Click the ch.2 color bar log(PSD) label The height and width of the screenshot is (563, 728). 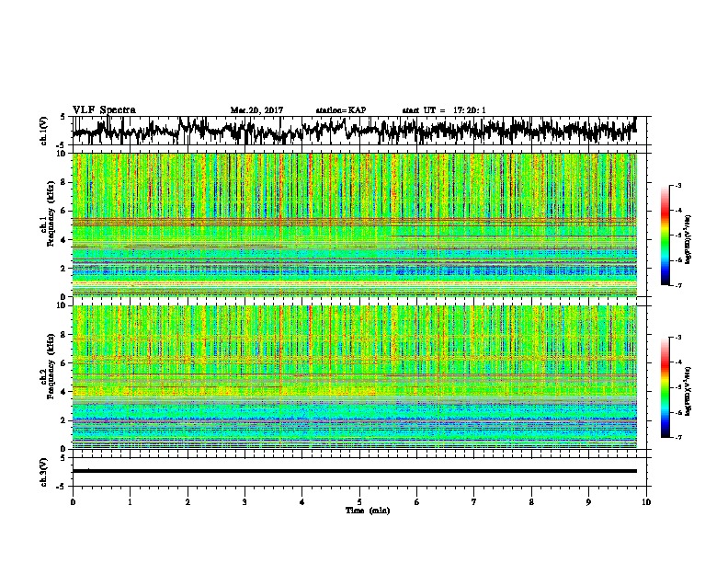688,391
